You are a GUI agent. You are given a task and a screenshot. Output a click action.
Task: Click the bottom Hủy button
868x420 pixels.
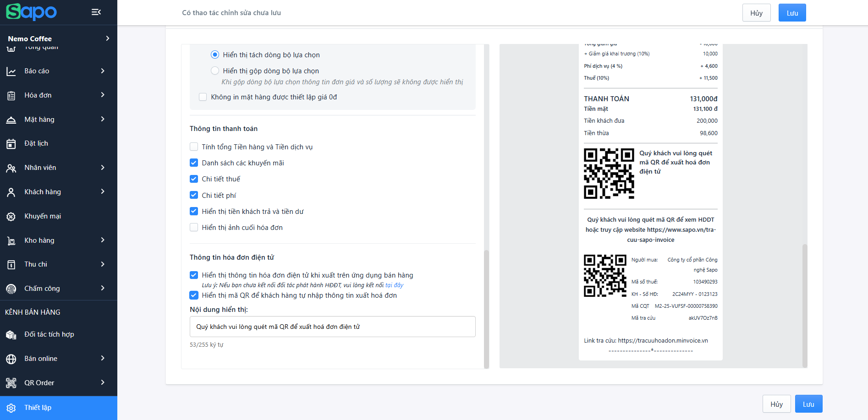click(x=776, y=404)
